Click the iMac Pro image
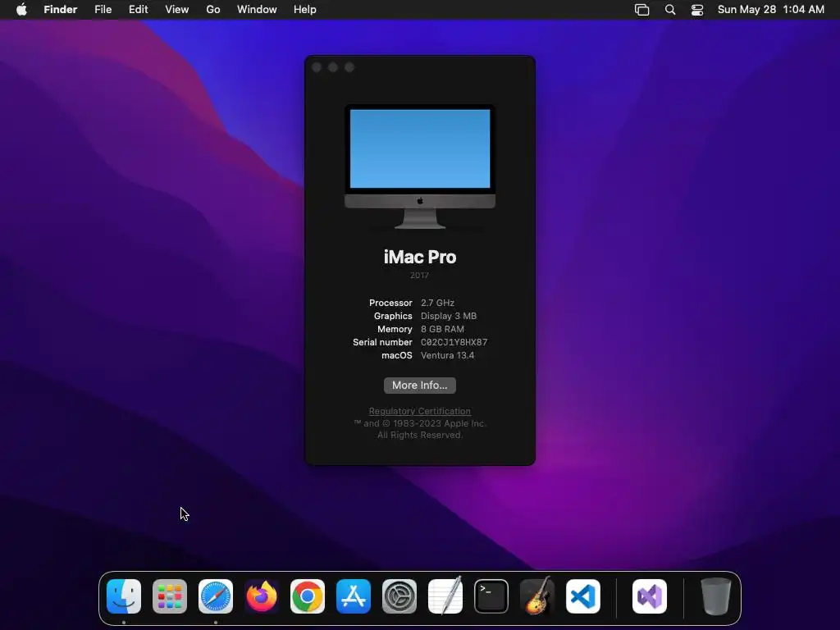 point(419,167)
